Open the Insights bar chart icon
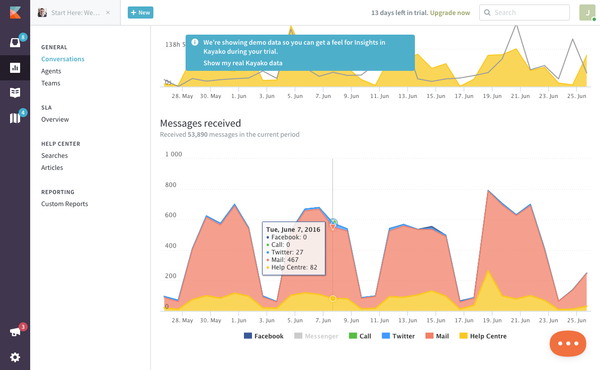The height and width of the screenshot is (370, 600). click(x=15, y=68)
